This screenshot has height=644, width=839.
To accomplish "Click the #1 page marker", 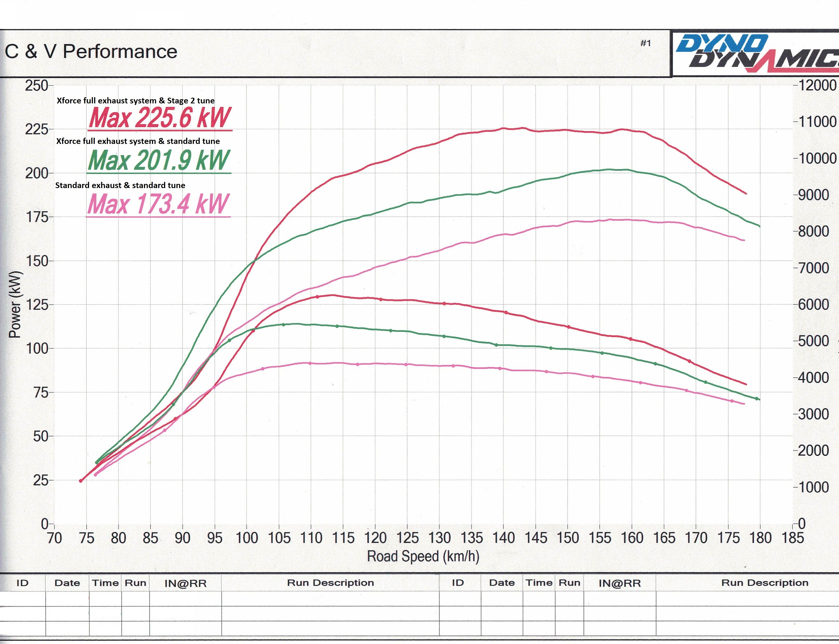I will tap(645, 43).
